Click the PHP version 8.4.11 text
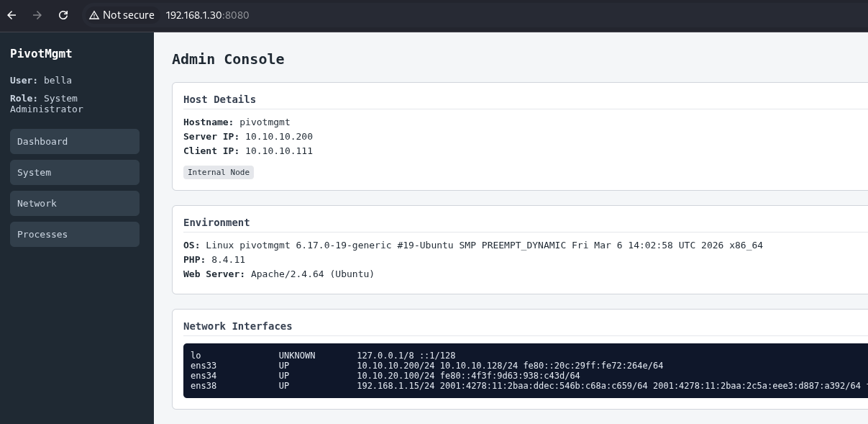 [228, 259]
